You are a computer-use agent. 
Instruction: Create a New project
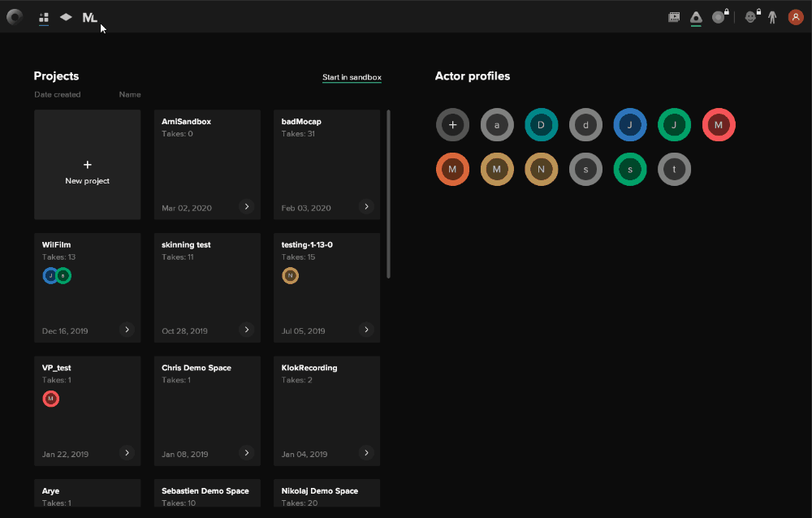coord(88,165)
